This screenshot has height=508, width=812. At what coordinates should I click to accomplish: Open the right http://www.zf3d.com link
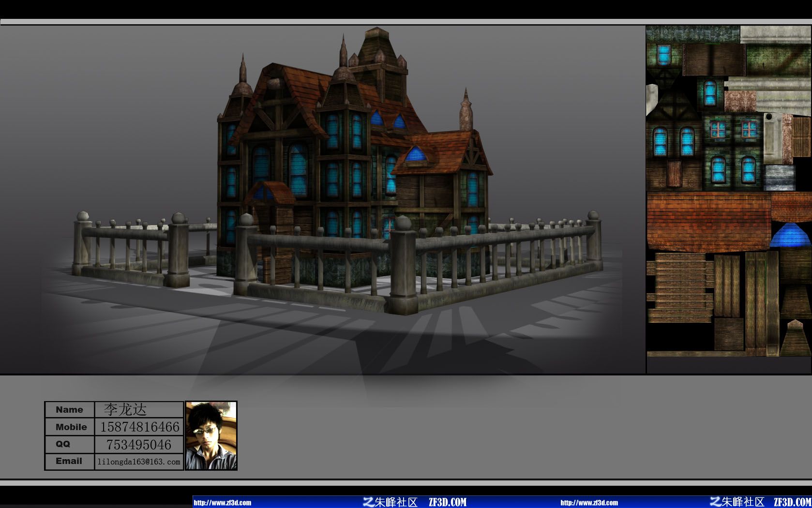click(589, 503)
